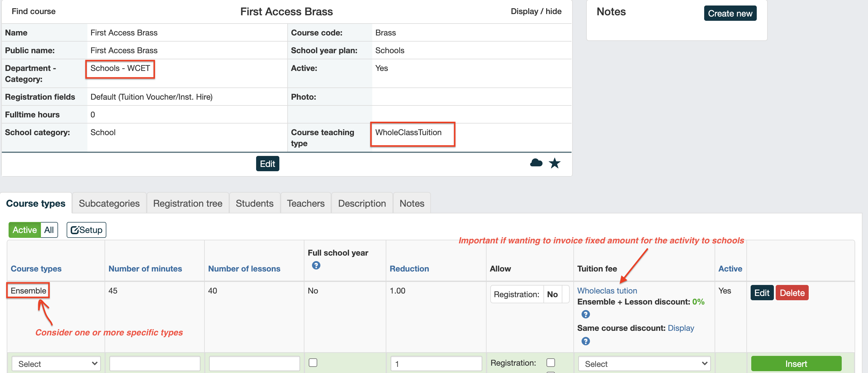Click the cloud icon beside the star
Viewport: 868px width, 373px height.
click(536, 163)
